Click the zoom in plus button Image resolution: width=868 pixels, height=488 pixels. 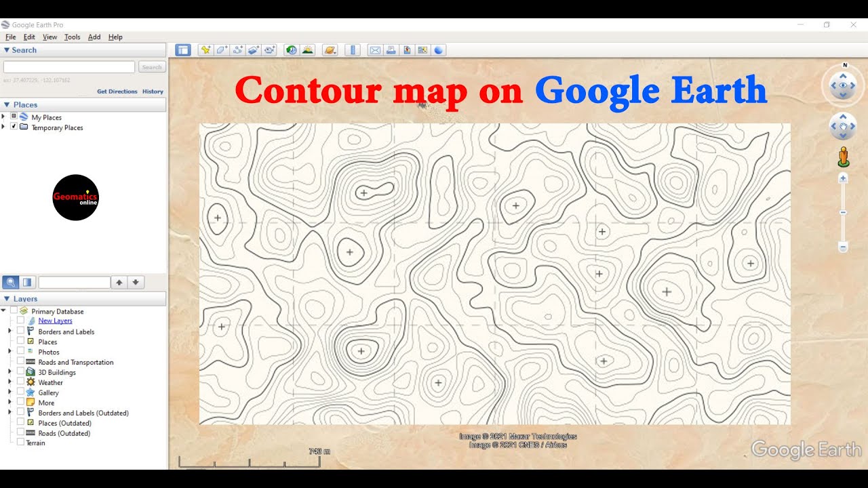tap(843, 178)
